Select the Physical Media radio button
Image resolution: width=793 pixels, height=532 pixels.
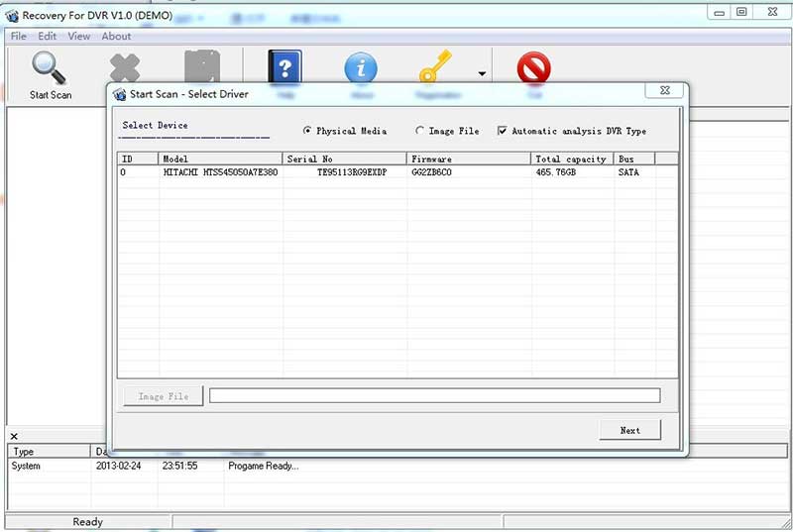pos(307,131)
